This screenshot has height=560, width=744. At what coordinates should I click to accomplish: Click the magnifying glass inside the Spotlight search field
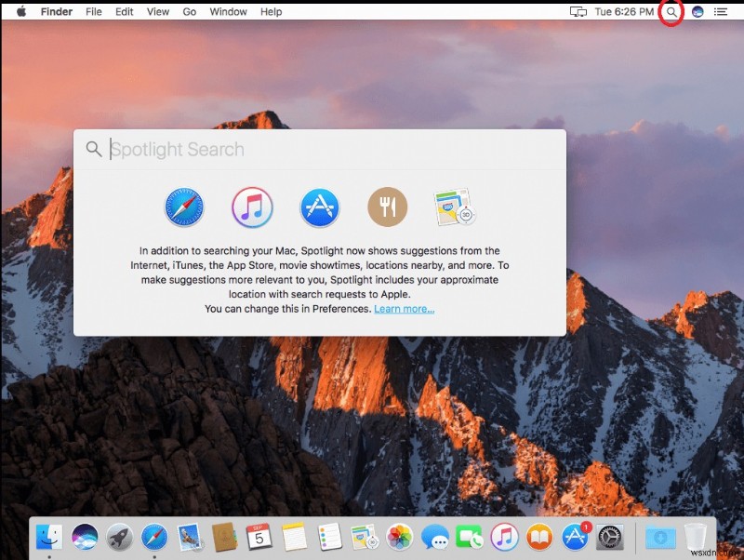coord(93,149)
